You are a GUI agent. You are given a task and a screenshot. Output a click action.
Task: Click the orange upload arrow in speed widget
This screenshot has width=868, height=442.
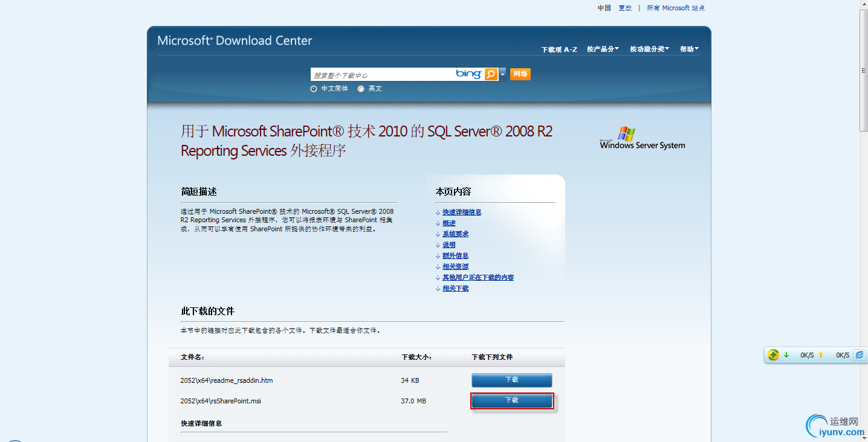click(821, 355)
